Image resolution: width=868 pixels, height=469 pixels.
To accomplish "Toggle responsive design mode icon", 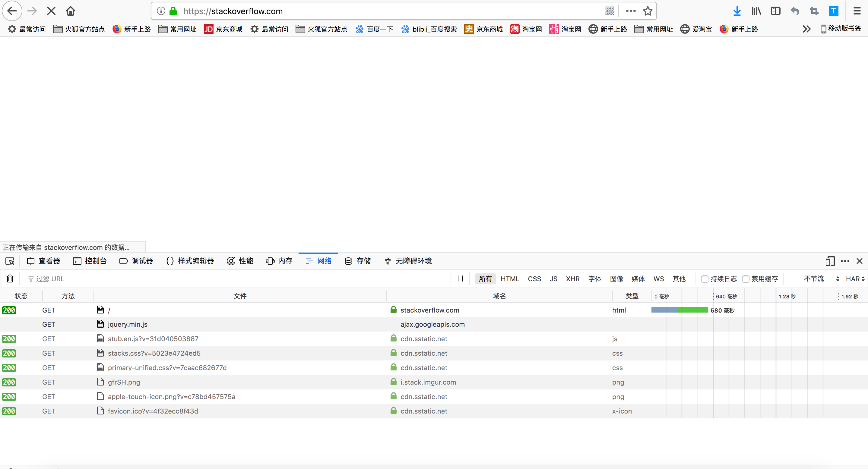I will (x=830, y=261).
